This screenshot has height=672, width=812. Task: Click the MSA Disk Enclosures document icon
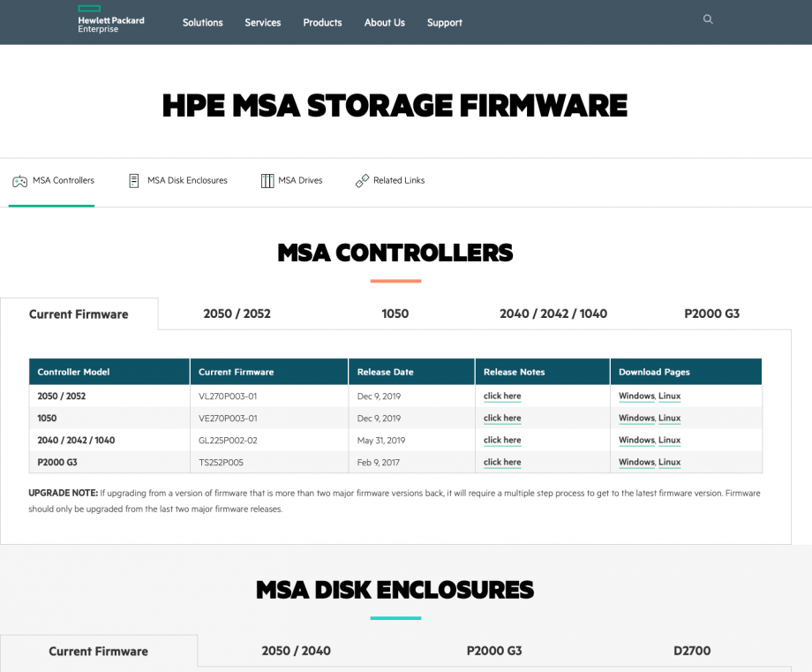pyautogui.click(x=133, y=180)
